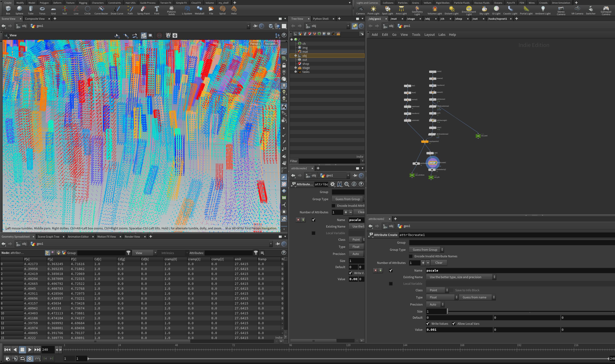This screenshot has height=364, width=615.
Task: Toggle pscale attribute enable checkbox in lower pane
Action: [x=391, y=270]
